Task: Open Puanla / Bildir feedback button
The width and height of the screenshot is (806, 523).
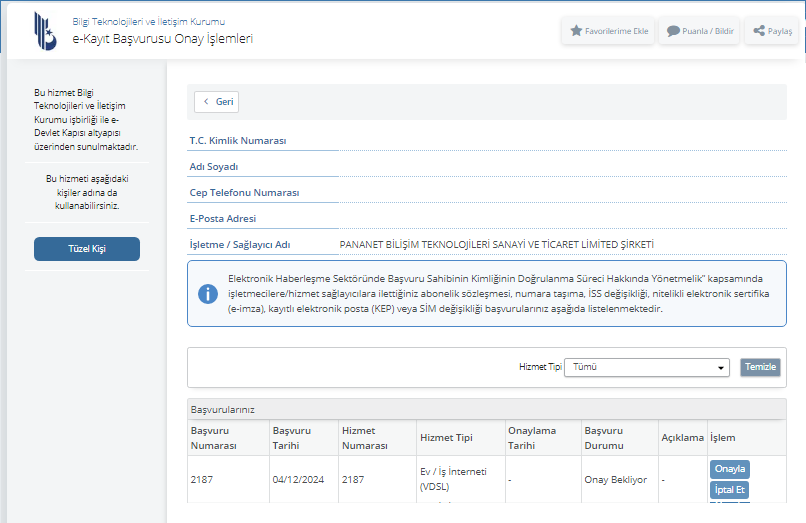Action: (x=700, y=31)
